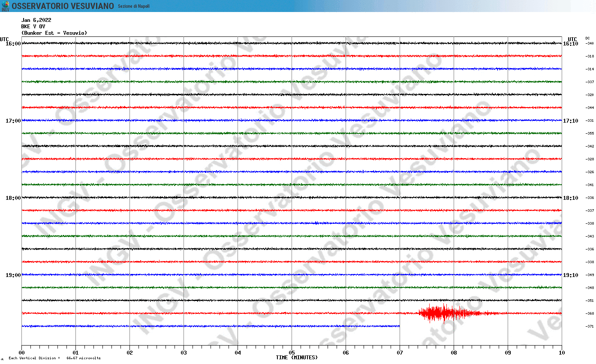Click the DC value -318

[x=590, y=56]
